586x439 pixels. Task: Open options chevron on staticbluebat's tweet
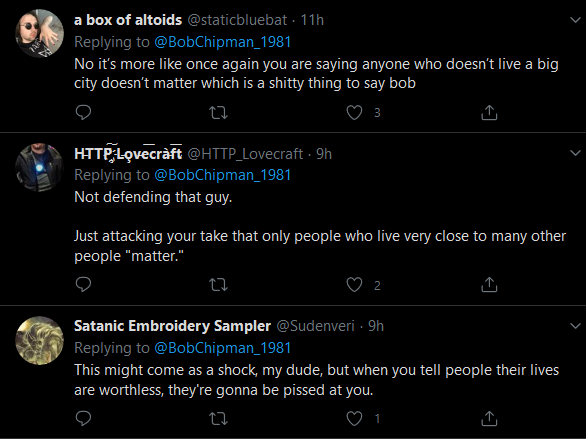click(575, 19)
